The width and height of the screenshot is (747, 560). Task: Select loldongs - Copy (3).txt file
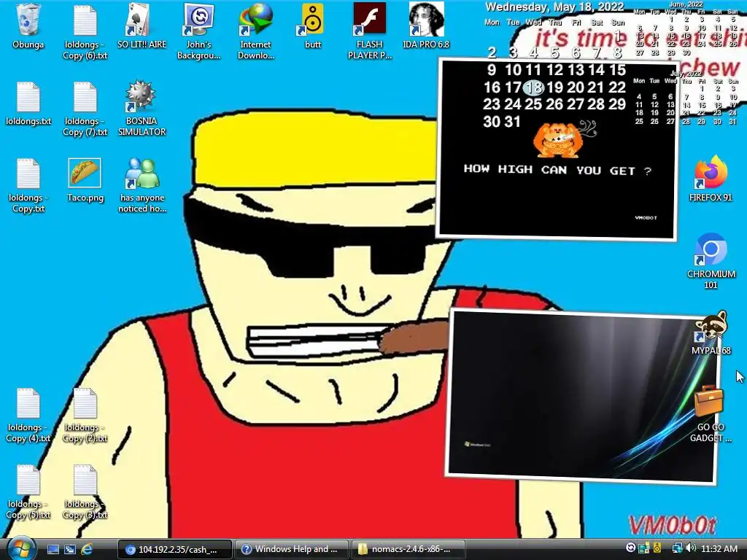click(x=85, y=492)
